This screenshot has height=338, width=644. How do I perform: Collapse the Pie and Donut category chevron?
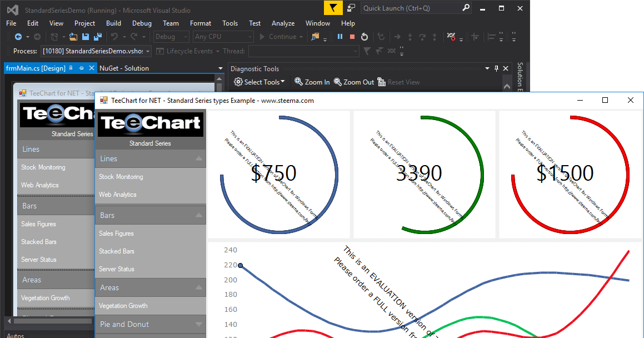198,324
